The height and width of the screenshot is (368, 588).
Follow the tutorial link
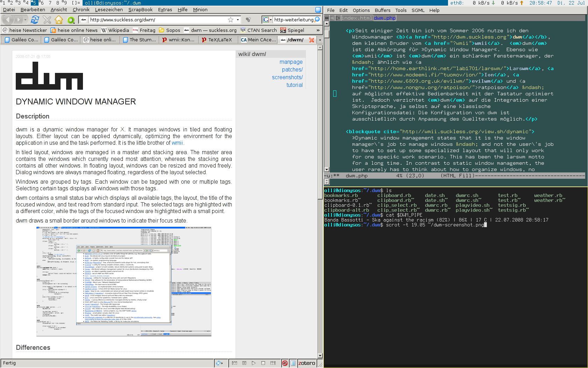(294, 85)
